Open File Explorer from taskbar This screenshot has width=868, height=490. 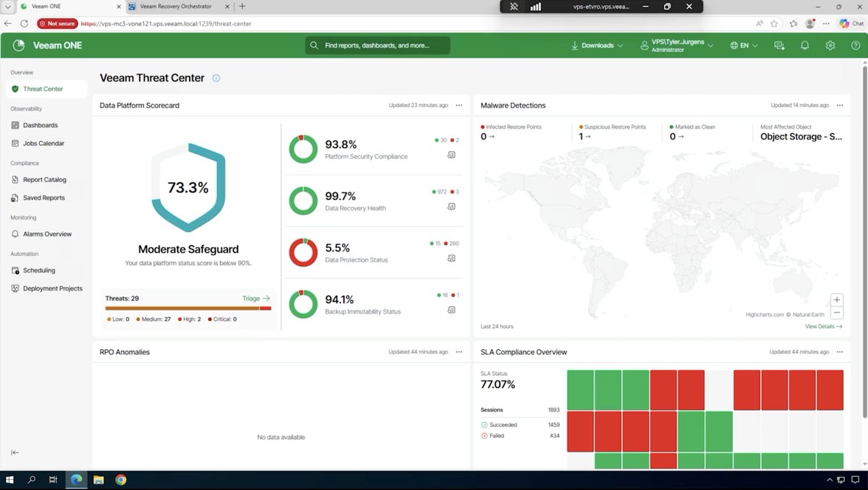tap(98, 480)
